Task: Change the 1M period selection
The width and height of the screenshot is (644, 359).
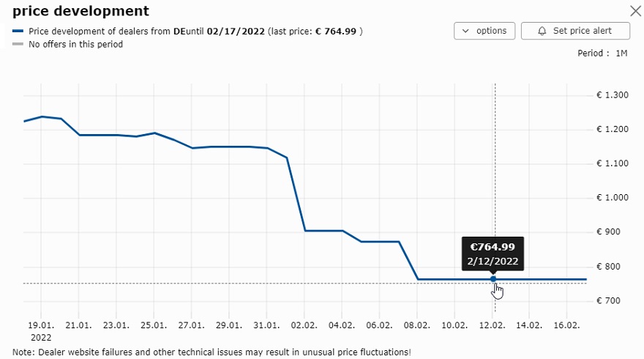Action: coord(621,53)
